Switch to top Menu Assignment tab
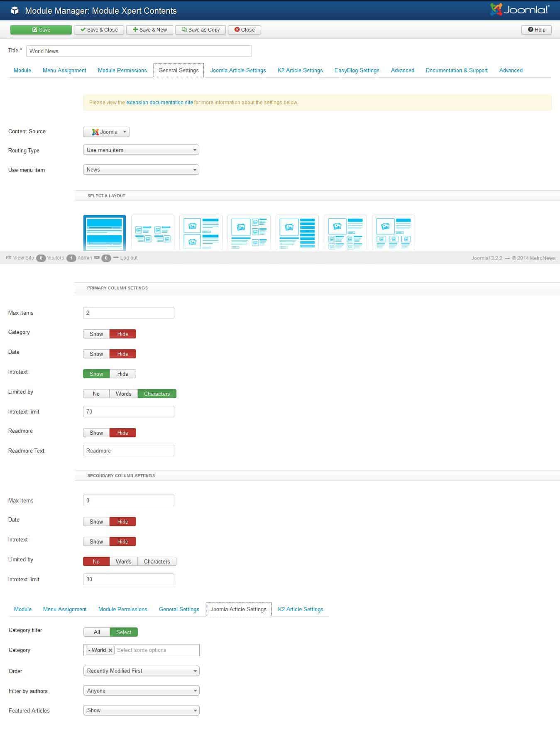 [x=64, y=70]
